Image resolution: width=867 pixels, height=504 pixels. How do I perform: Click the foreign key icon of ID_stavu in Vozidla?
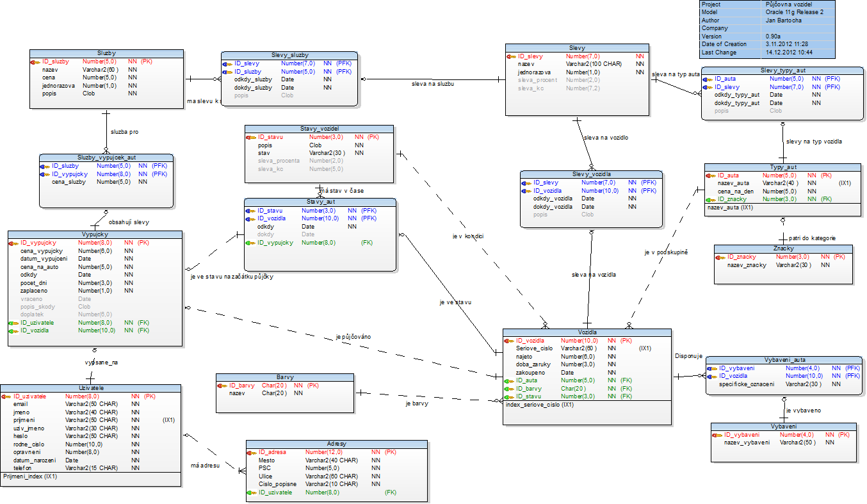[x=510, y=396]
